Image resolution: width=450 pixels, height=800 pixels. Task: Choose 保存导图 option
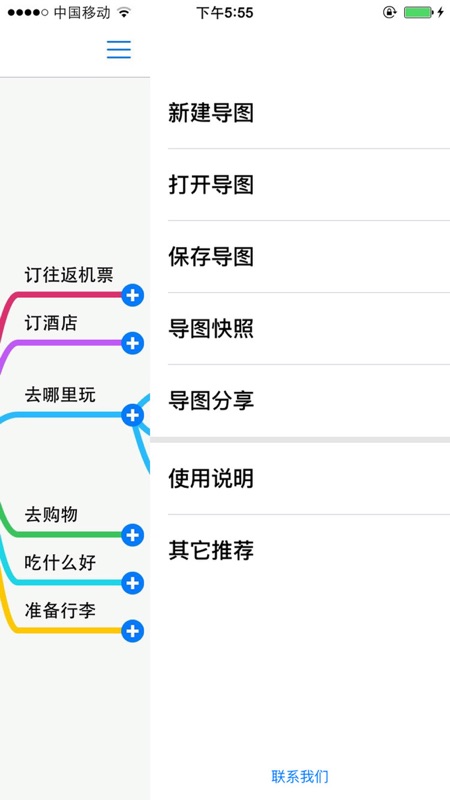(300, 257)
